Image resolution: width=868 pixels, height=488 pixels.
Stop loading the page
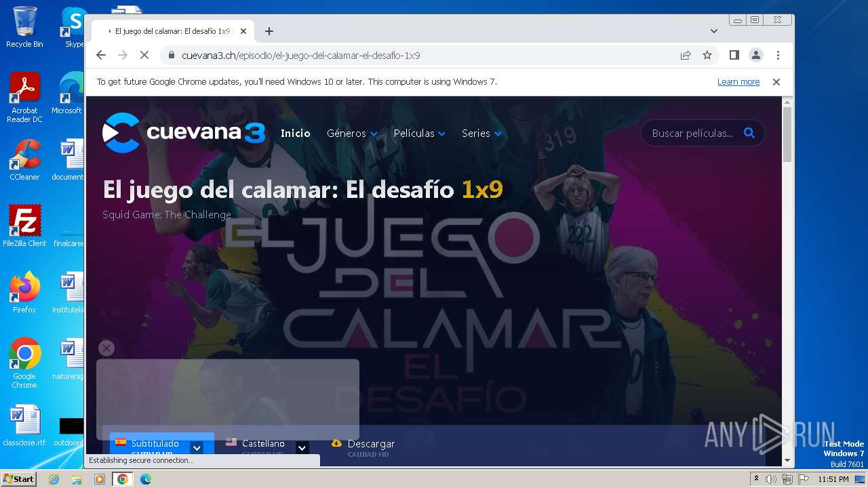[x=144, y=55]
